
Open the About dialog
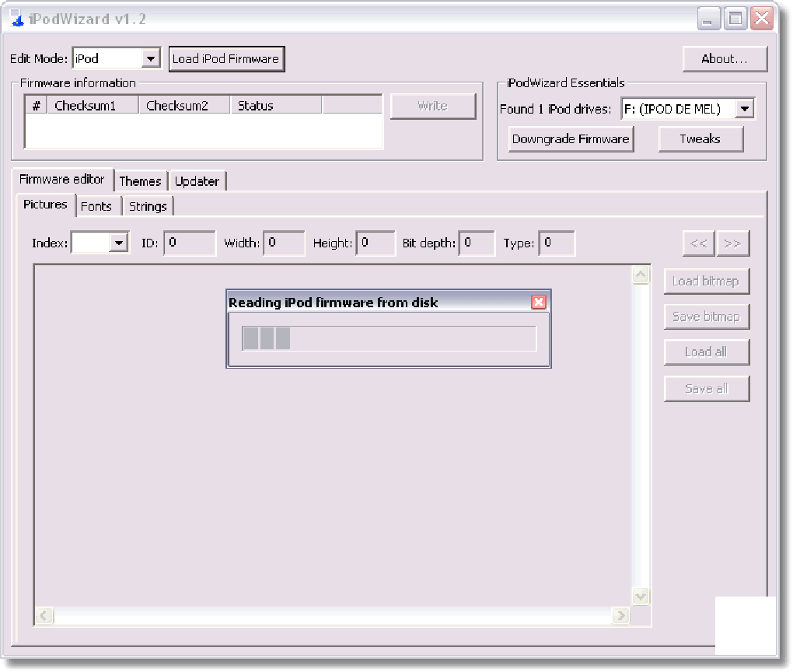[725, 58]
